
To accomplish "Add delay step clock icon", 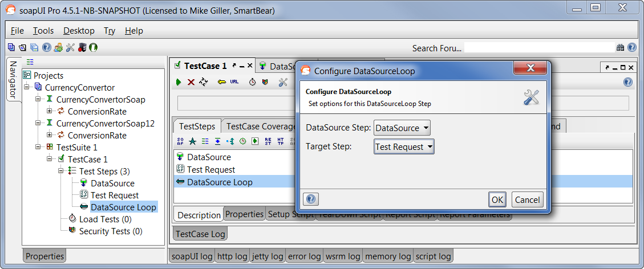I will click(x=243, y=141).
